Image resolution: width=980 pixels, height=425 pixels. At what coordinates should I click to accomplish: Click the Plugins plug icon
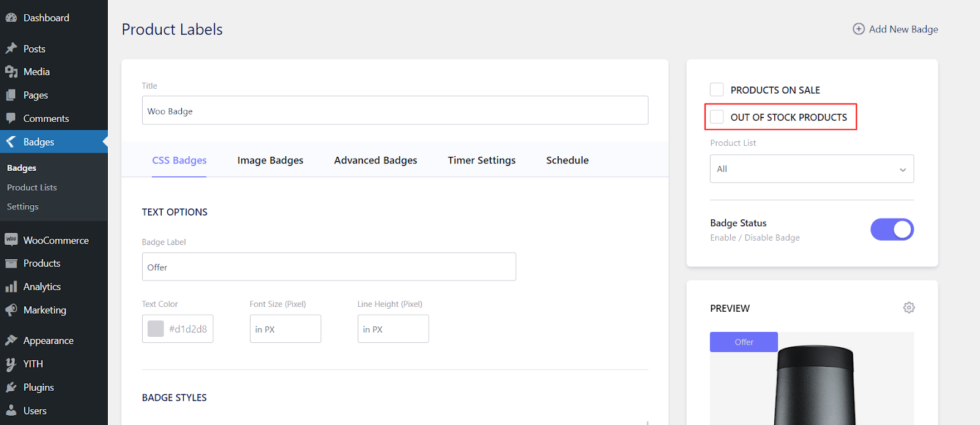click(x=11, y=387)
